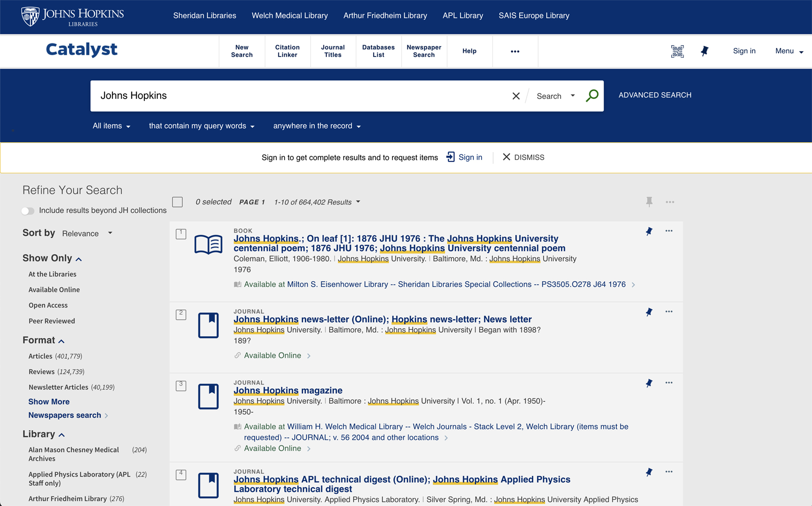Visit Sheridan Libraries link

click(205, 15)
